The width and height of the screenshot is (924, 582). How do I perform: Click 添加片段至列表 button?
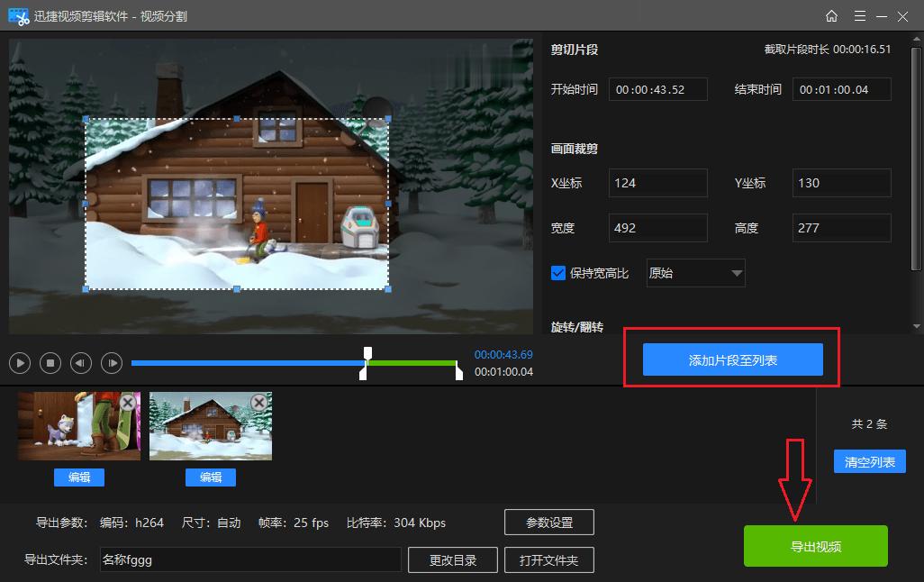(732, 359)
